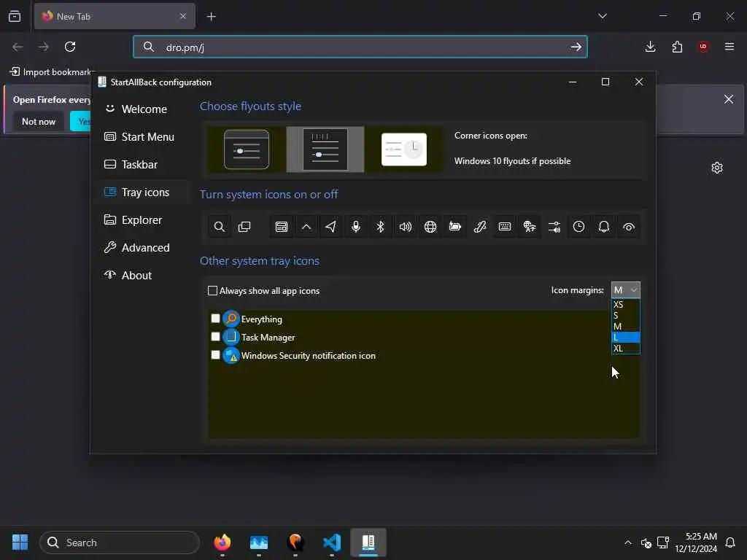Toggle the Battery power system icon
This screenshot has width=747, height=560.
[455, 227]
